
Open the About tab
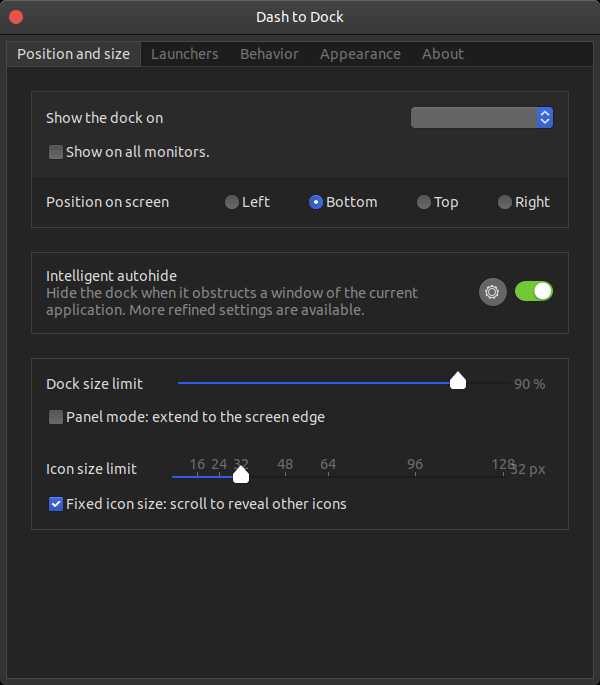pos(443,54)
